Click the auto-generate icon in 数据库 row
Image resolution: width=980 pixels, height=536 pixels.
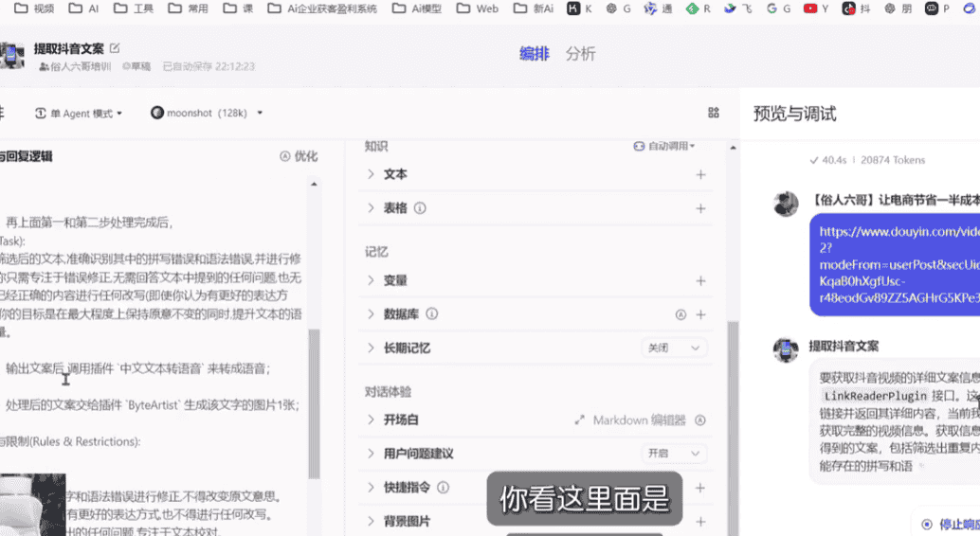pyautogui.click(x=681, y=314)
